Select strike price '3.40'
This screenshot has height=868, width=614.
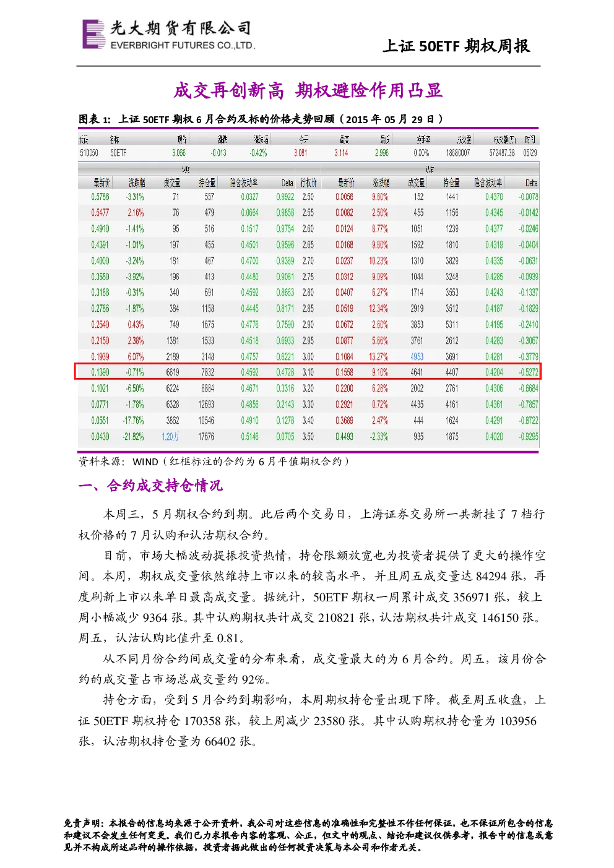tap(308, 421)
